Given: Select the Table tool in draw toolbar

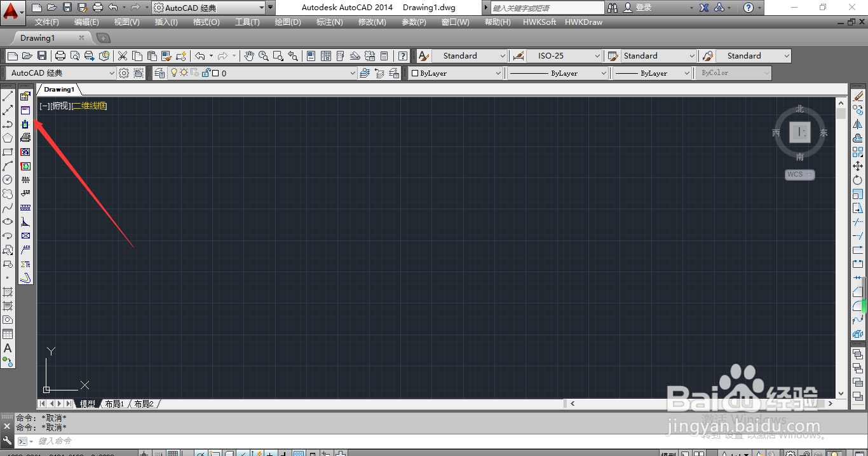Looking at the screenshot, I should point(8,334).
